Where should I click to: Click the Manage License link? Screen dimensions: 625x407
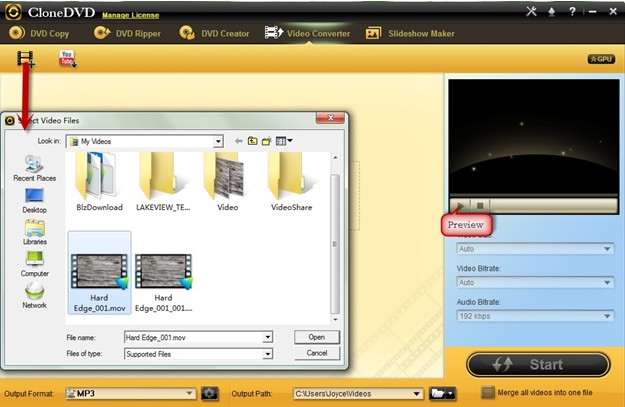pos(130,15)
